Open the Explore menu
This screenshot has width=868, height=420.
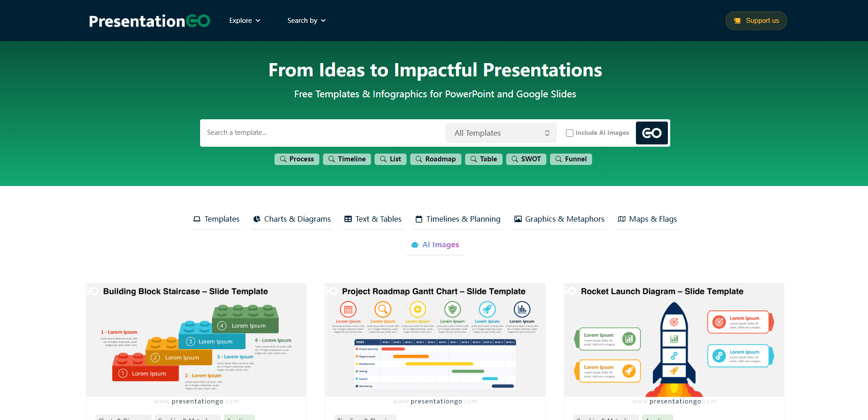tap(245, 21)
